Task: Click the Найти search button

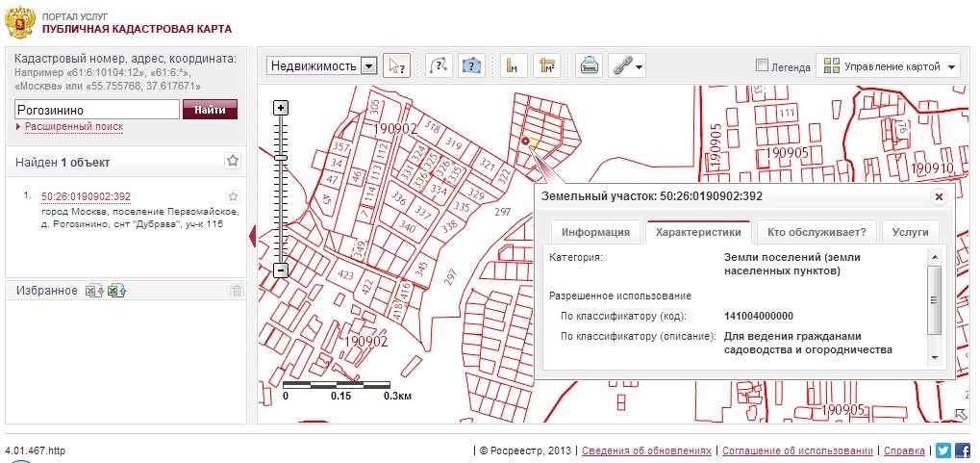Action: click(x=210, y=110)
